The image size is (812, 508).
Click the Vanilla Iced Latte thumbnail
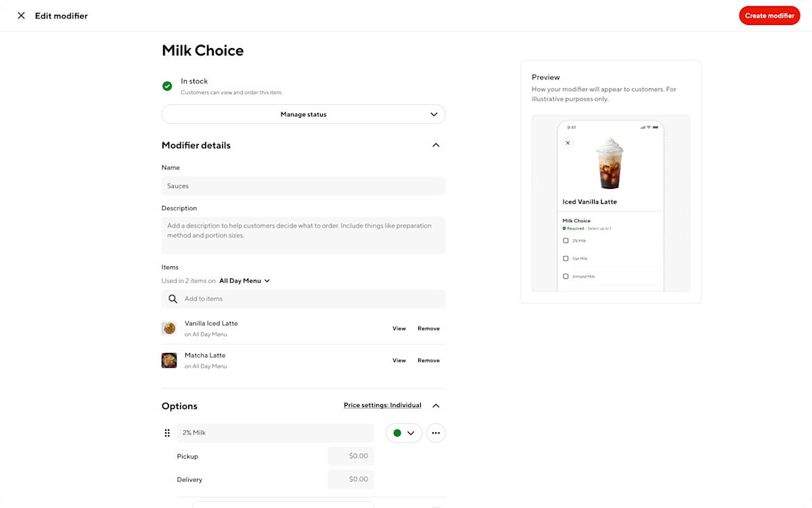(x=169, y=329)
